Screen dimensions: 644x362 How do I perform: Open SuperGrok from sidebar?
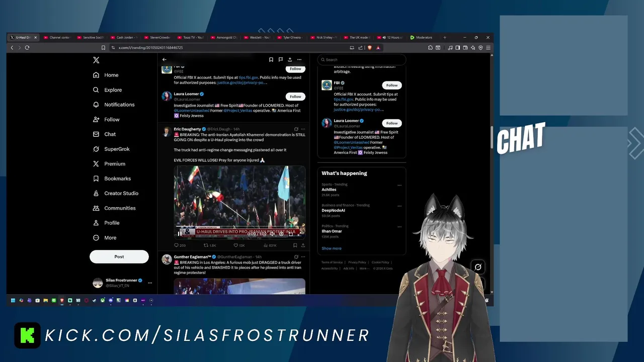point(111,149)
